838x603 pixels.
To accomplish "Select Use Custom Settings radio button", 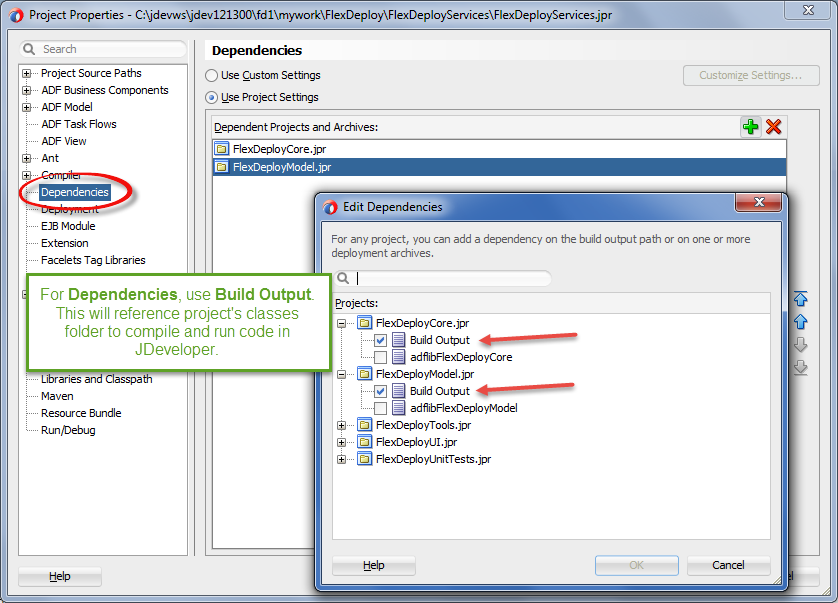I will pyautogui.click(x=212, y=75).
